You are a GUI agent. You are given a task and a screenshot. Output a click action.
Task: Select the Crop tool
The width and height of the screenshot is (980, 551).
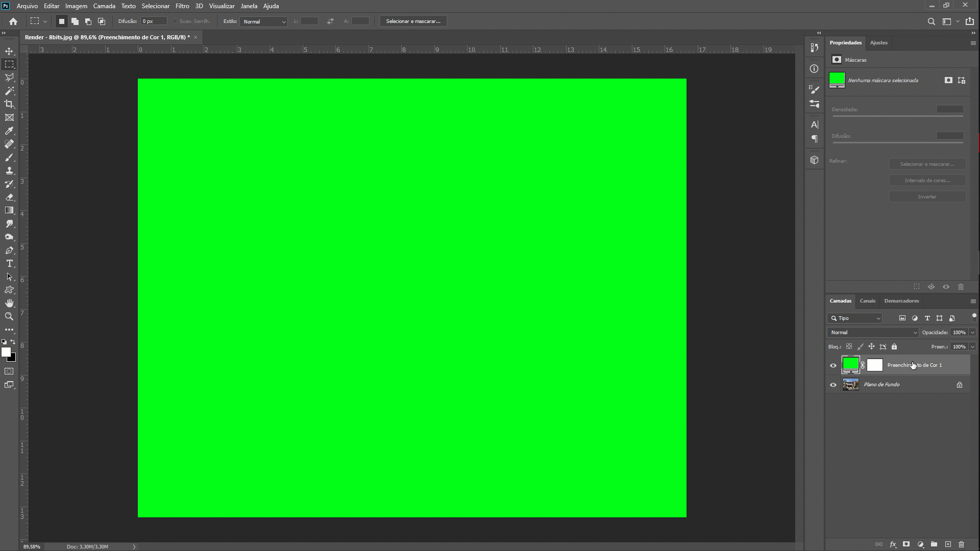pos(9,104)
